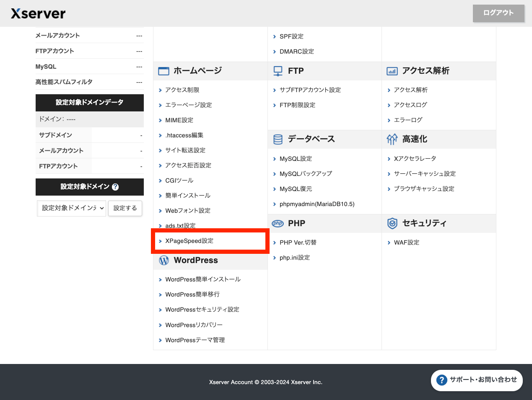Viewport: 532px width, 400px height.
Task: Click the データベース cylinder icon
Action: tap(278, 139)
